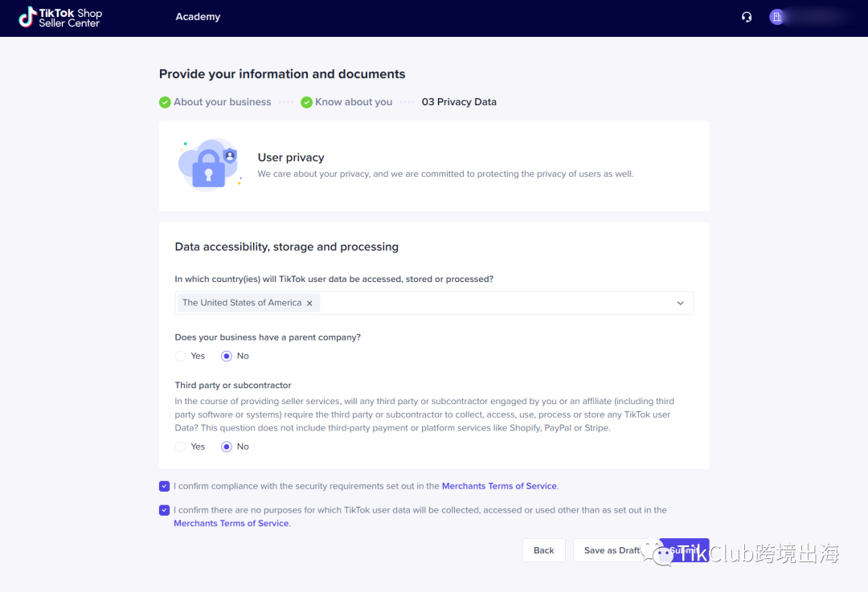Choose No for third party or subcontractor
This screenshot has height=592, width=868.
point(227,447)
